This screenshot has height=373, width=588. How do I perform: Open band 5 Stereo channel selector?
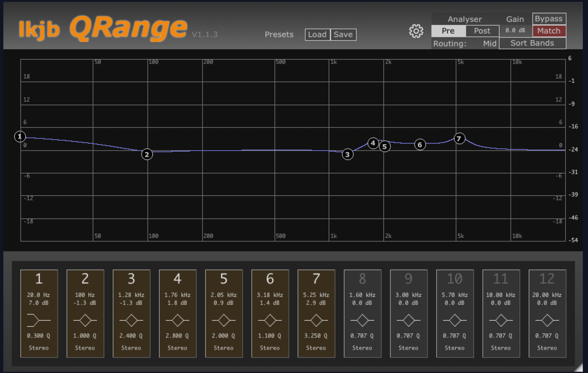pos(224,348)
